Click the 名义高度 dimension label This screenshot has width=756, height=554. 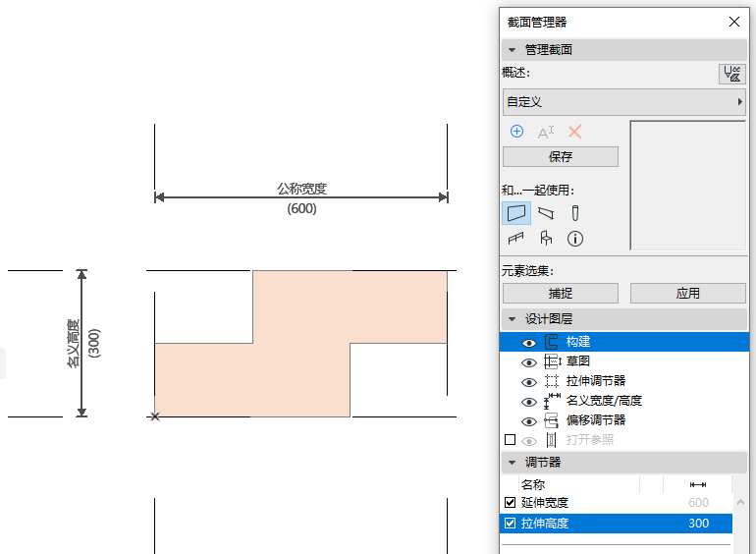[x=73, y=343]
